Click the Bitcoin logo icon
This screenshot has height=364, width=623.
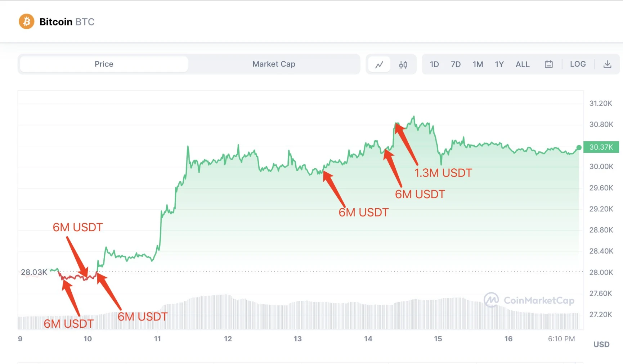[26, 22]
